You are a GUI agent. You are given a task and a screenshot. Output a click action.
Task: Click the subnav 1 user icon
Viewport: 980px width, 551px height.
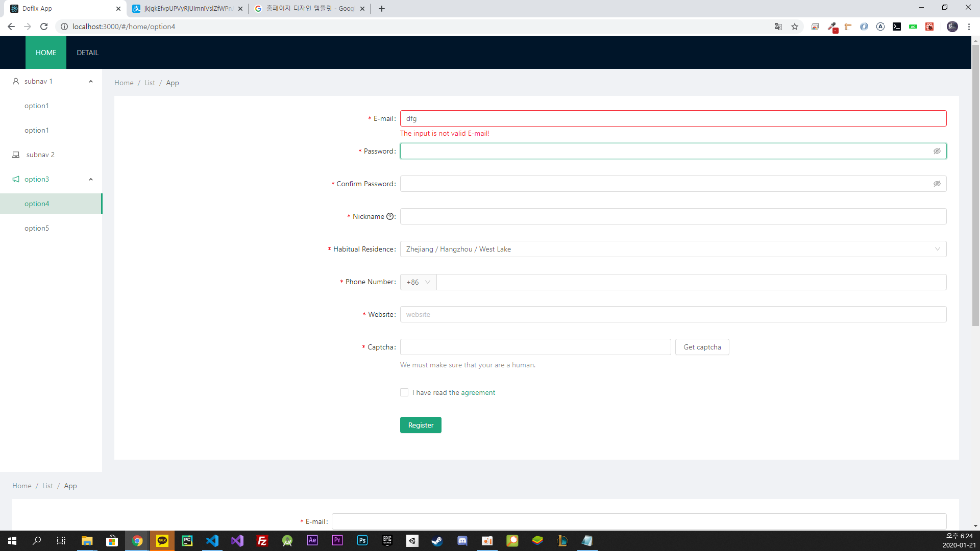16,81
